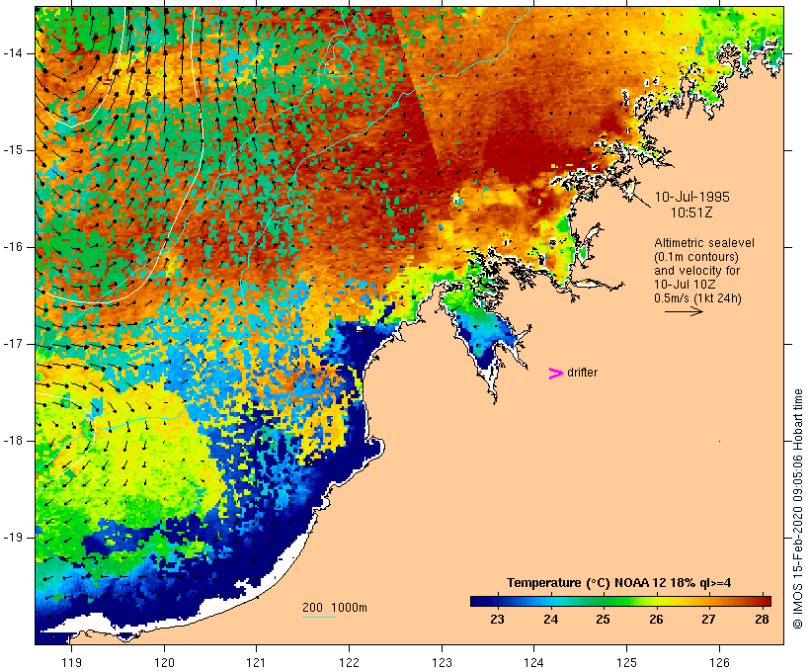
Task: Click latitude axis label -15
Action: point(12,150)
